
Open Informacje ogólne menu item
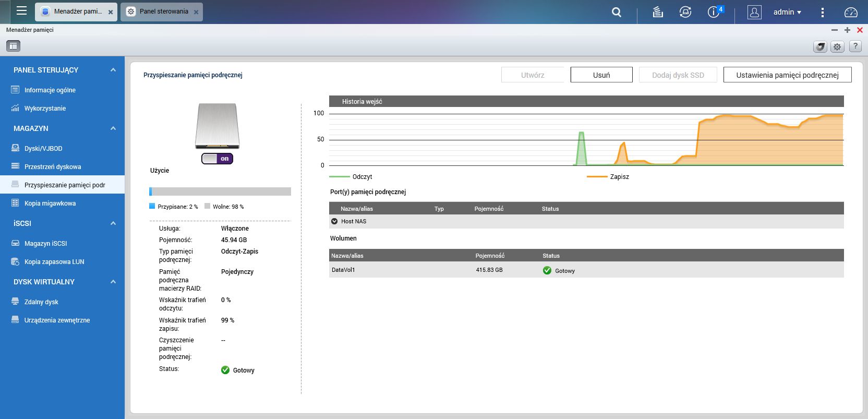click(x=63, y=90)
